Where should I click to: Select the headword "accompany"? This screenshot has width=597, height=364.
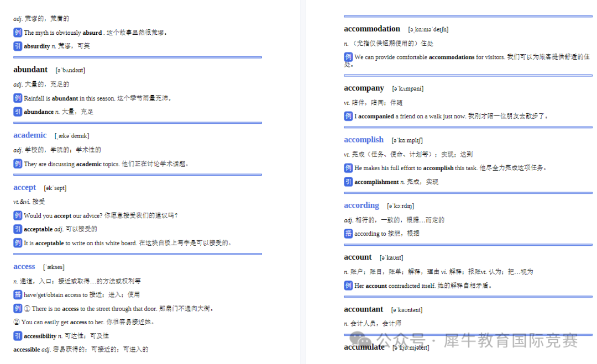(x=364, y=88)
